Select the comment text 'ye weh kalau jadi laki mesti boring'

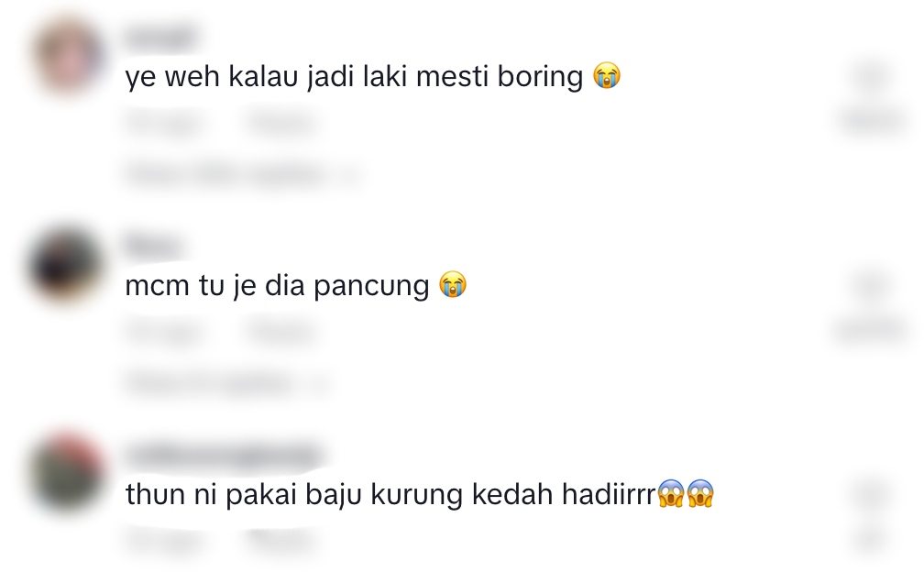click(x=354, y=77)
